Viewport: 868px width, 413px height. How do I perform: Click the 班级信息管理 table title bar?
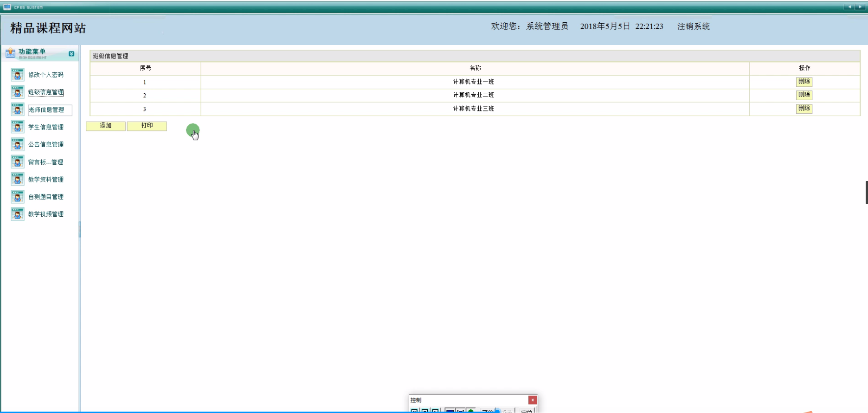coord(475,56)
